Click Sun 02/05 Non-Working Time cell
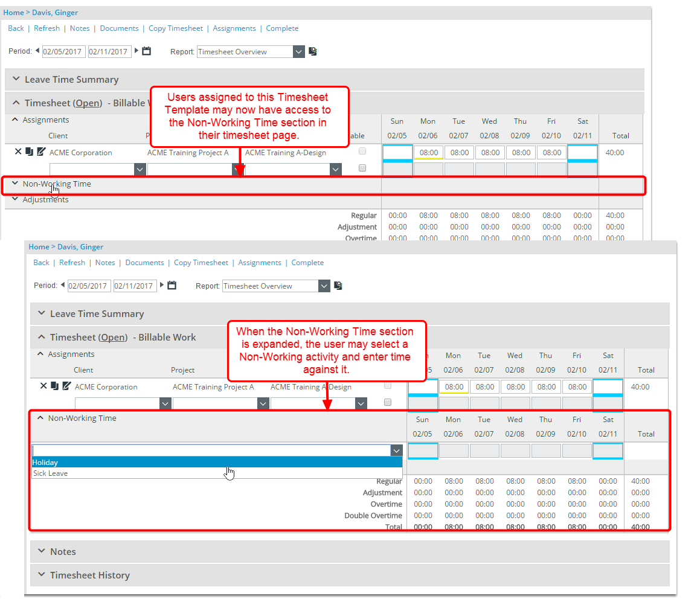Viewport: 700px width, 599px height. click(x=423, y=451)
